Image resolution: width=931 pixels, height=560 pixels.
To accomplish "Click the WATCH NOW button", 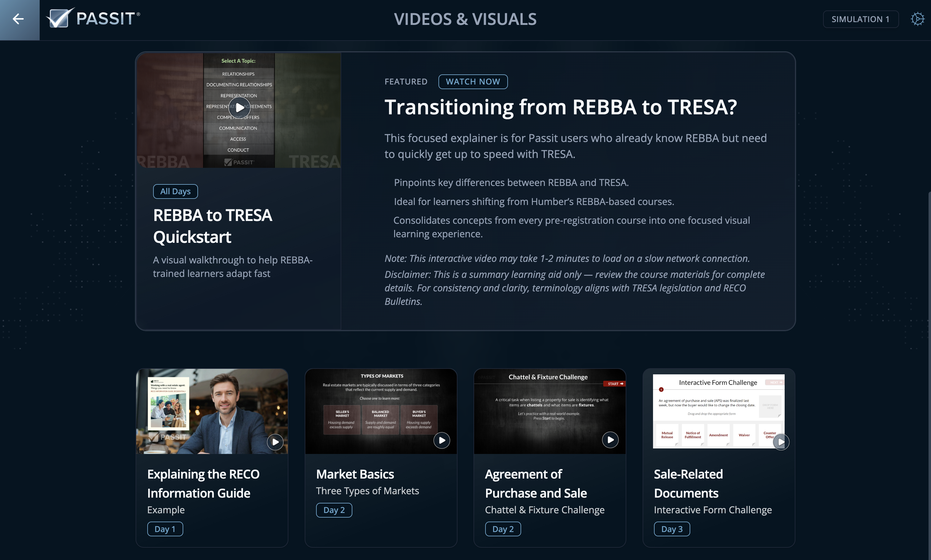I will tap(473, 81).
